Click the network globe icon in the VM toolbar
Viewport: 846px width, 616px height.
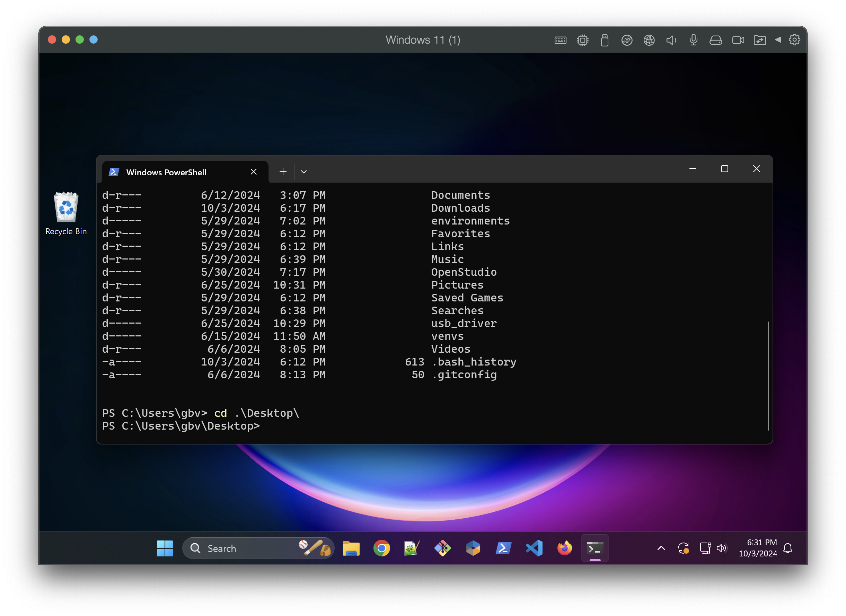coord(649,40)
